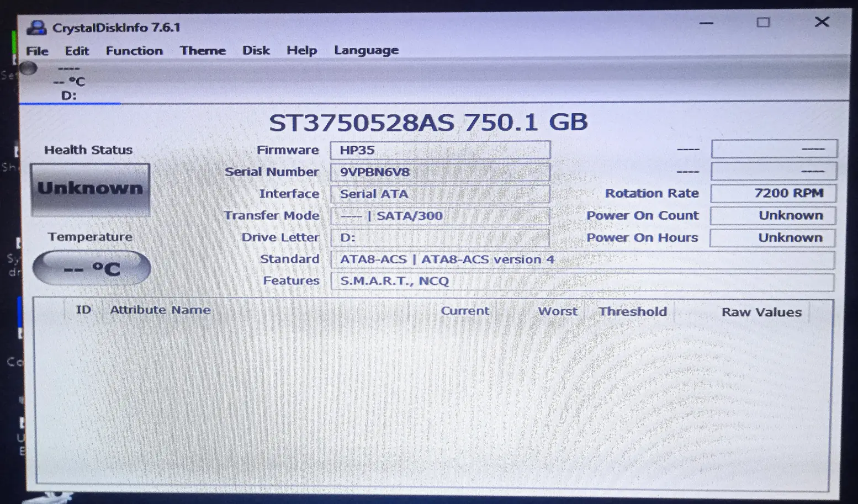Select the gray disk status orb for D:

[28, 68]
